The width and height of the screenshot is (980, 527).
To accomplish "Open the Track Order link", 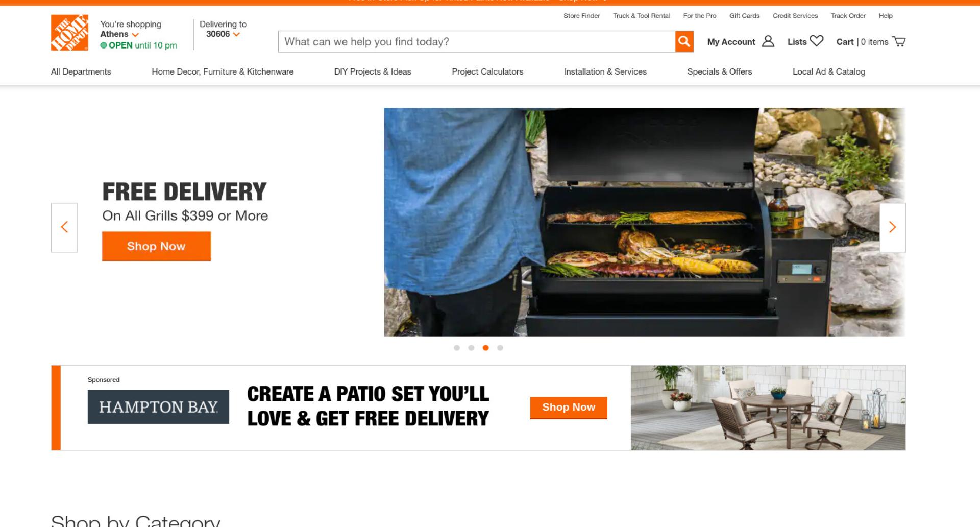I will (x=848, y=16).
